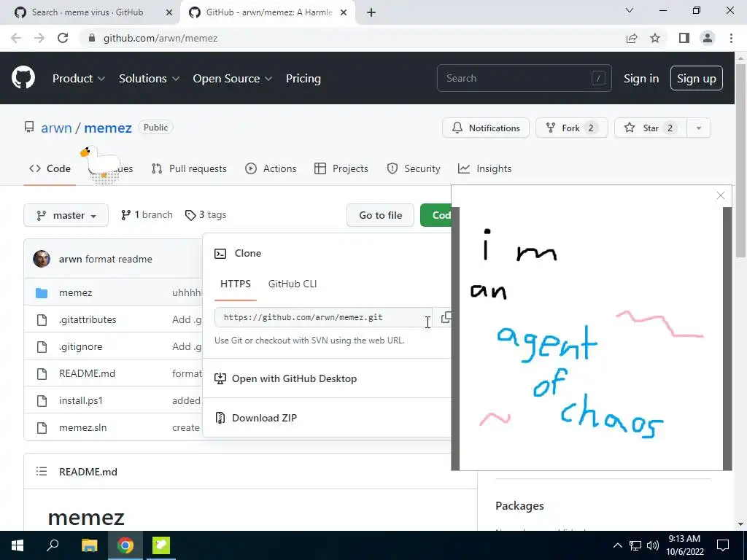Click the README.md table of contents icon
Image resolution: width=747 pixels, height=560 pixels.
tap(42, 472)
